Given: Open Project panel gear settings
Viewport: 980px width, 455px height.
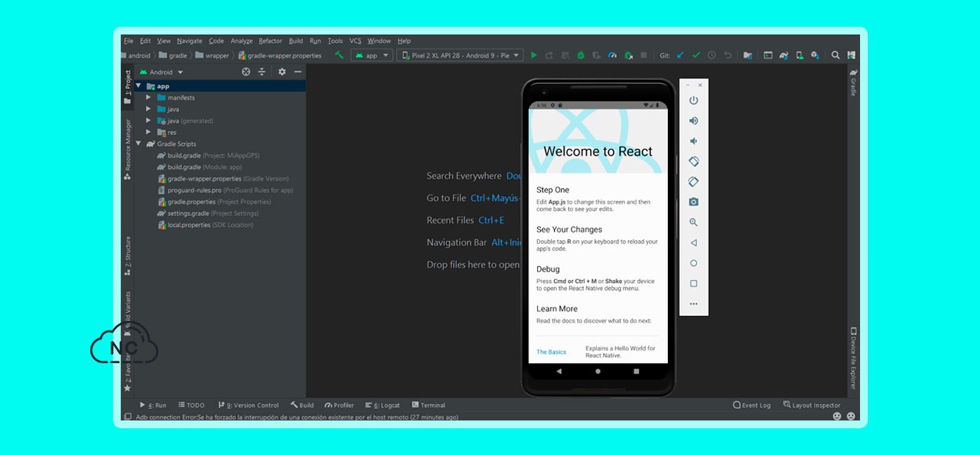Looking at the screenshot, I should click(x=282, y=71).
